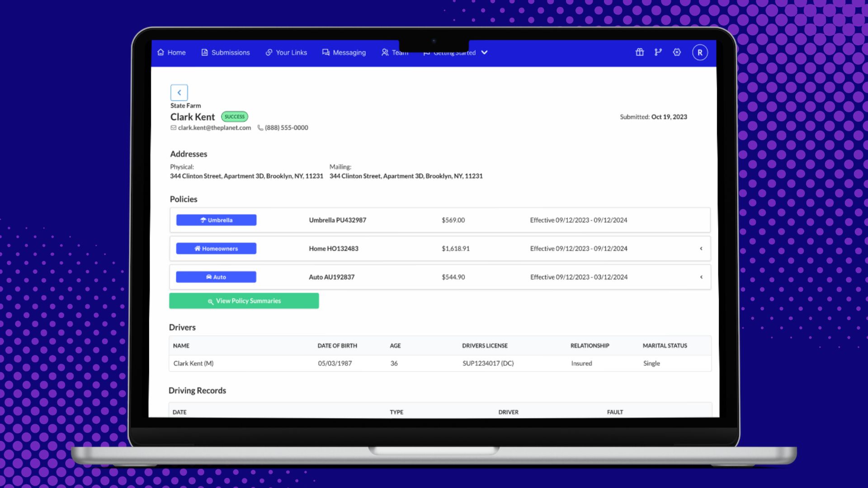Click the git branch icon

click(x=658, y=52)
